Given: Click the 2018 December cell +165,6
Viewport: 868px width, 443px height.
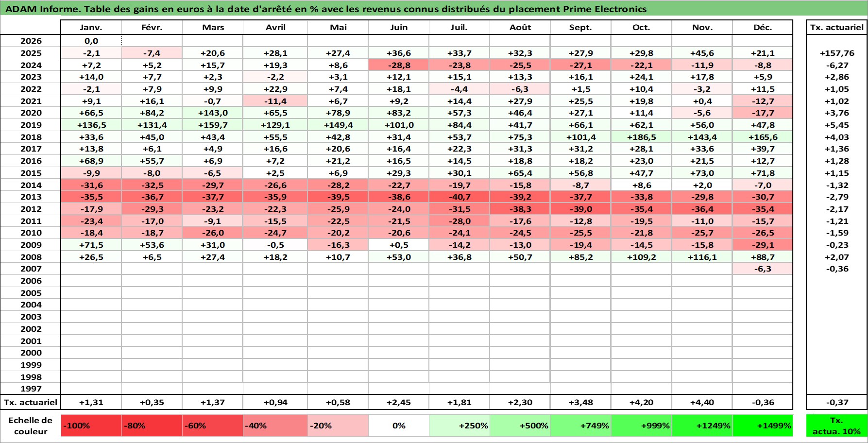Looking at the screenshot, I should (x=763, y=137).
